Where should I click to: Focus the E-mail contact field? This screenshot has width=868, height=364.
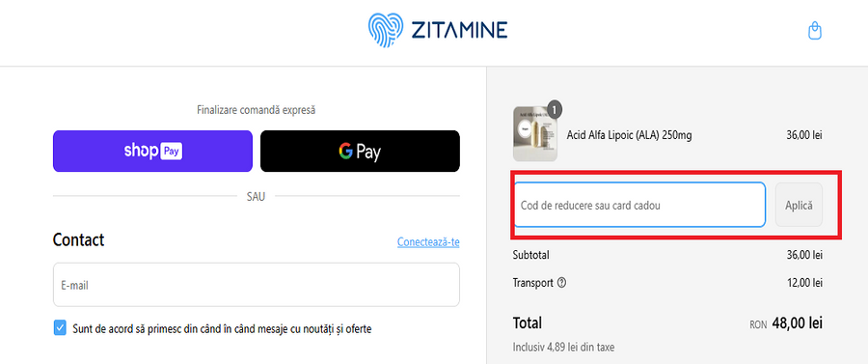click(257, 285)
